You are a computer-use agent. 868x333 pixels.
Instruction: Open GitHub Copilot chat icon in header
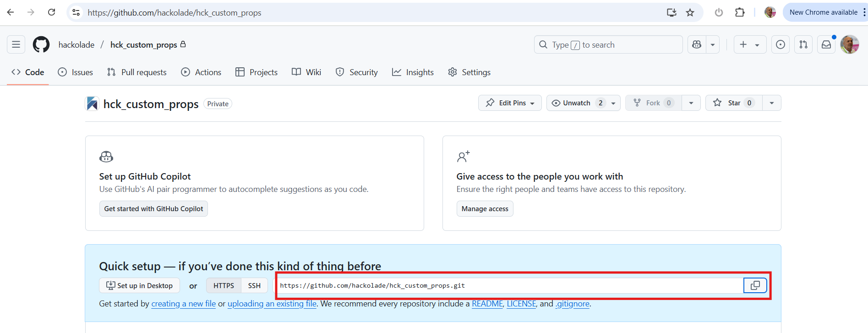pyautogui.click(x=697, y=44)
